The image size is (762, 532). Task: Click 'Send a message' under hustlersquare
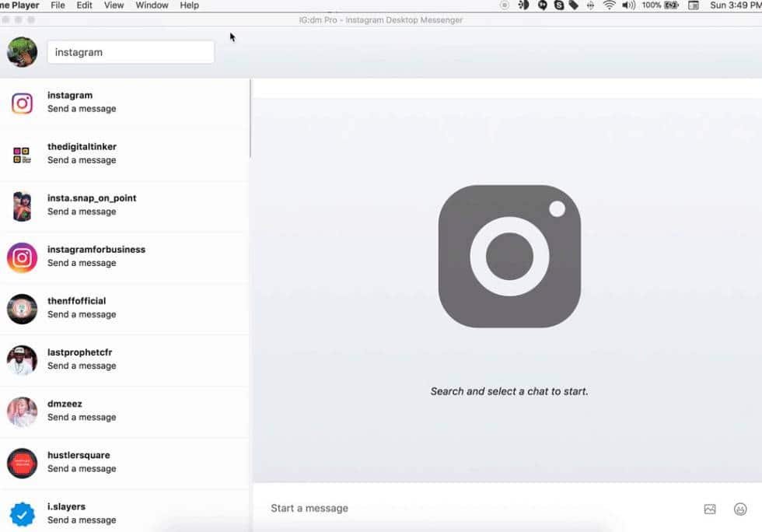click(82, 468)
